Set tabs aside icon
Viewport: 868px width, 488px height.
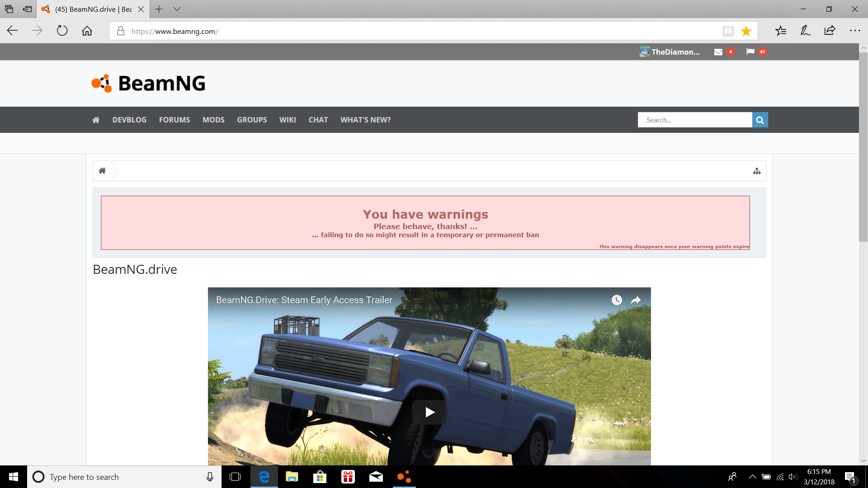28,9
